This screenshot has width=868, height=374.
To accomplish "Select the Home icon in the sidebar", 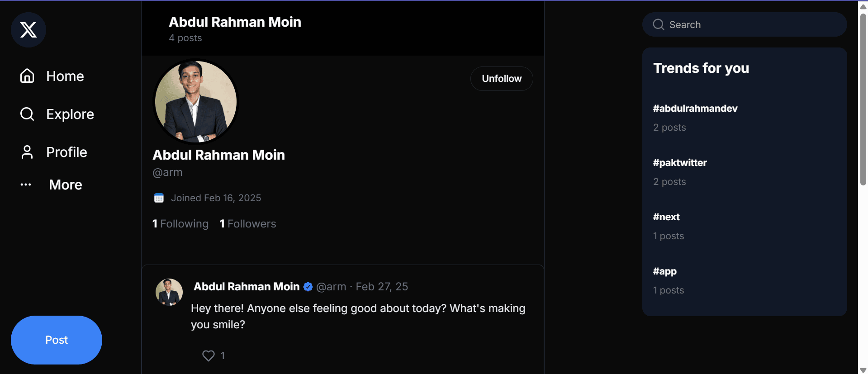I will (27, 76).
